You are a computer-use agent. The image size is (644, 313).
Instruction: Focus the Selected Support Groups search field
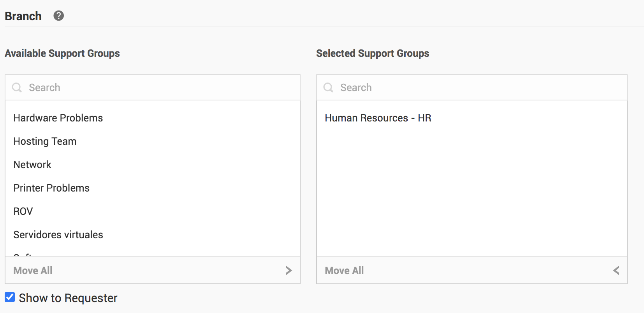click(x=479, y=88)
